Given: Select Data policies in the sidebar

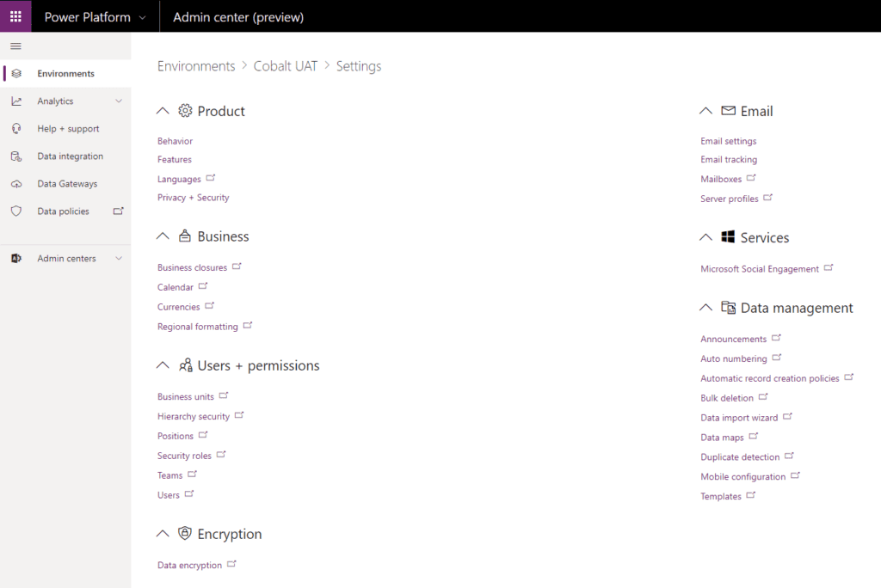Looking at the screenshot, I should click(x=65, y=211).
